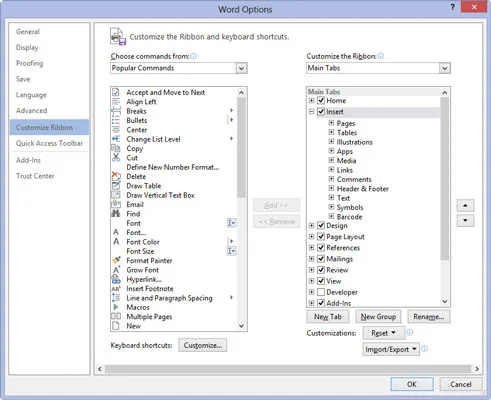491x400 pixels.
Task: Click the Cut scissors icon
Action: (x=116, y=157)
